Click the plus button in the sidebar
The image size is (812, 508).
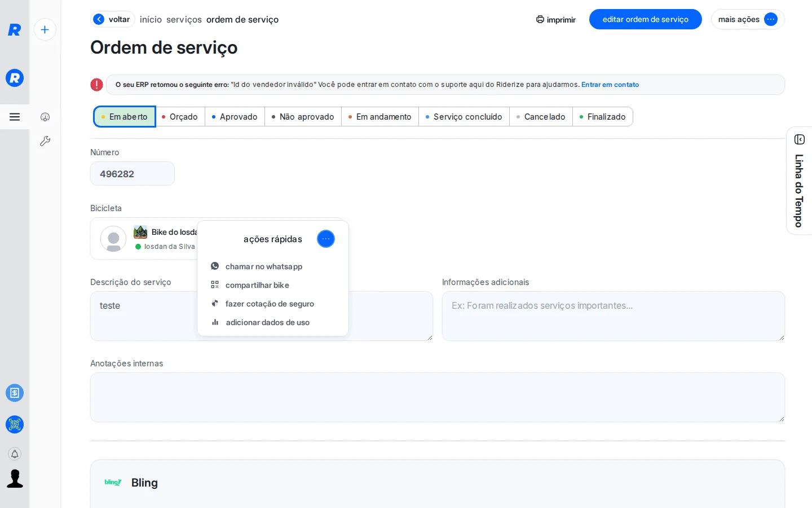[x=45, y=29]
